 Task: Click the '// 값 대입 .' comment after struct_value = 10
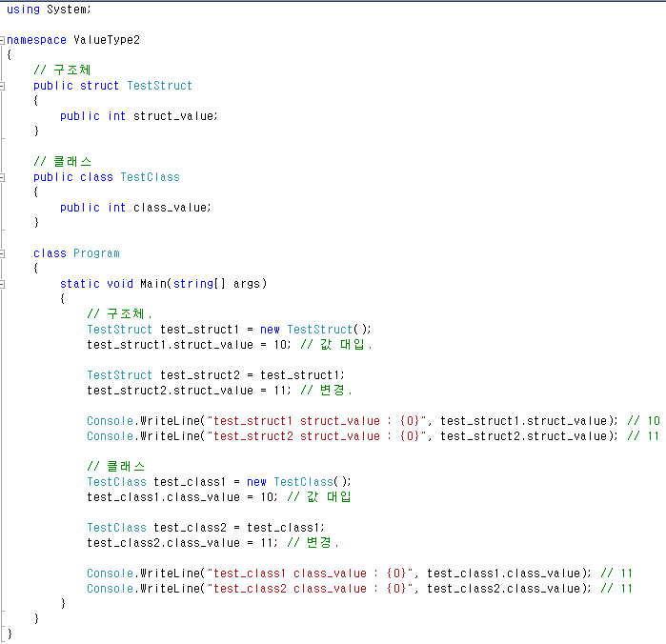(x=336, y=345)
